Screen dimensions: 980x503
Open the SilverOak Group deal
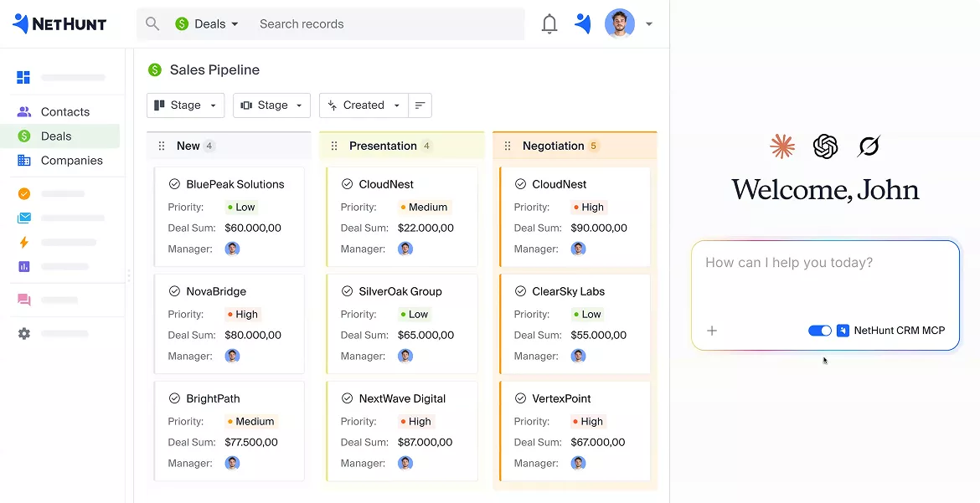pyautogui.click(x=400, y=291)
